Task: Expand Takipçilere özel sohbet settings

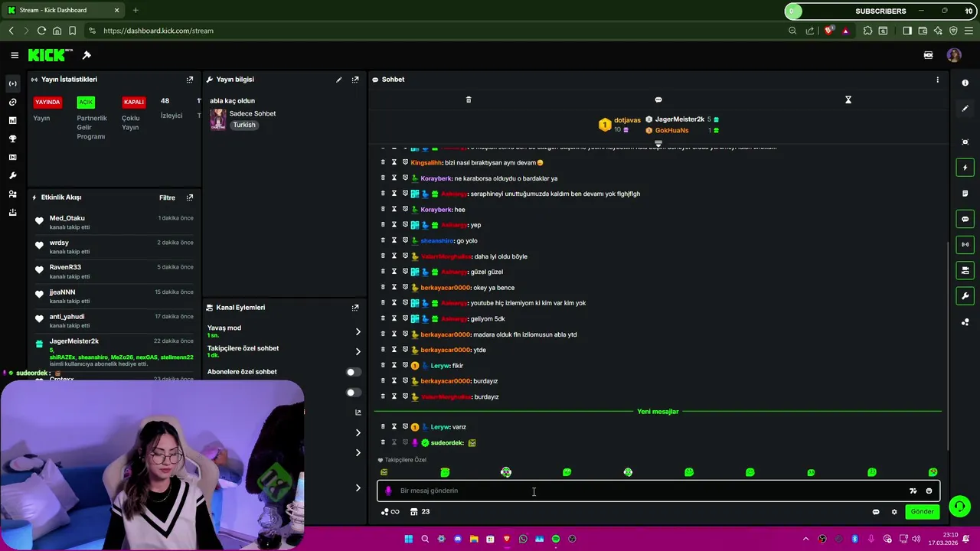Action: pyautogui.click(x=358, y=352)
